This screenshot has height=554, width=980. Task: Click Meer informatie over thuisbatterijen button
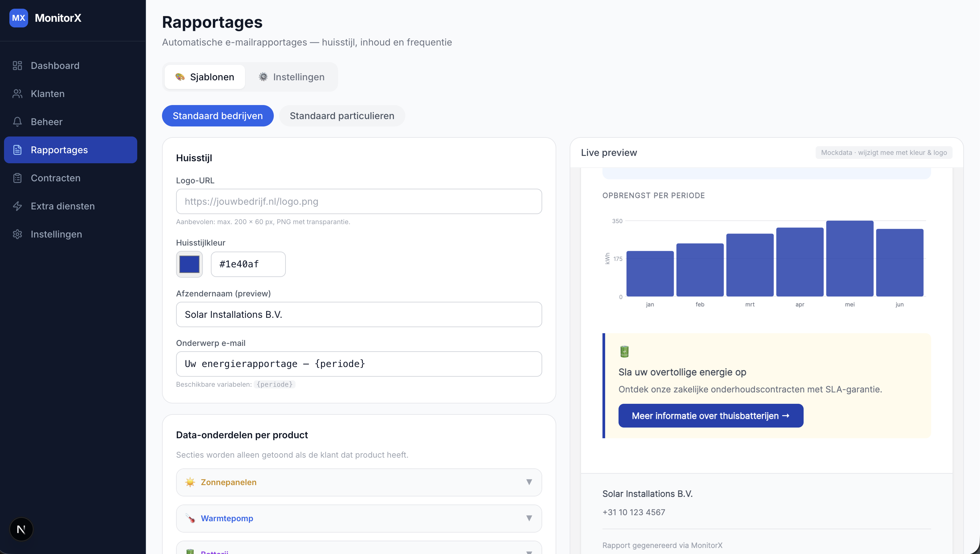pos(711,415)
